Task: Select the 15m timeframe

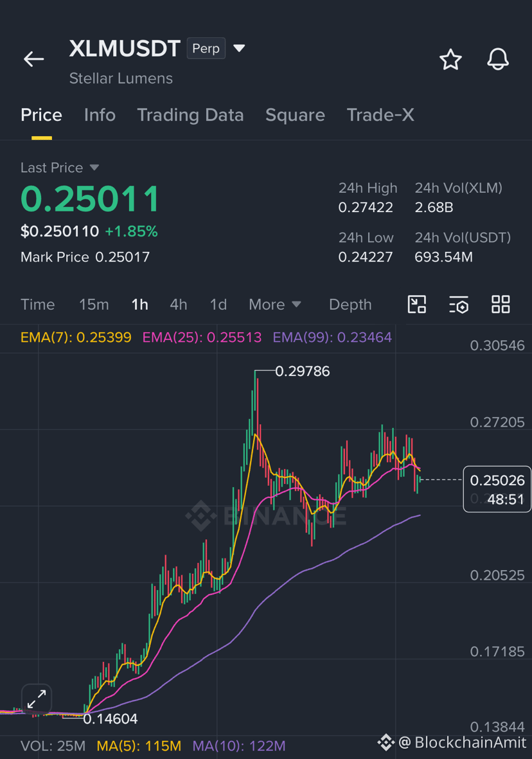Action: (94, 305)
